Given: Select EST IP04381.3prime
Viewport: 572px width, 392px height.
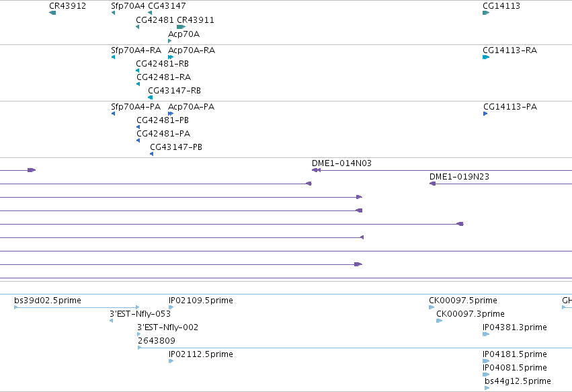Looking at the screenshot, I should pyautogui.click(x=515, y=327).
